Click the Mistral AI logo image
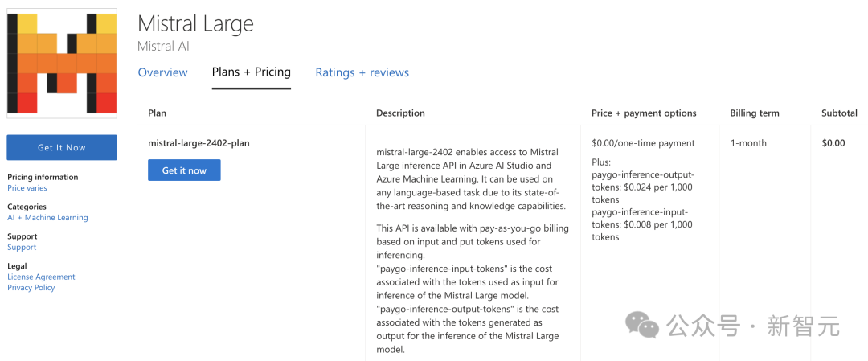This screenshot has height=361, width=868. pyautogui.click(x=62, y=64)
